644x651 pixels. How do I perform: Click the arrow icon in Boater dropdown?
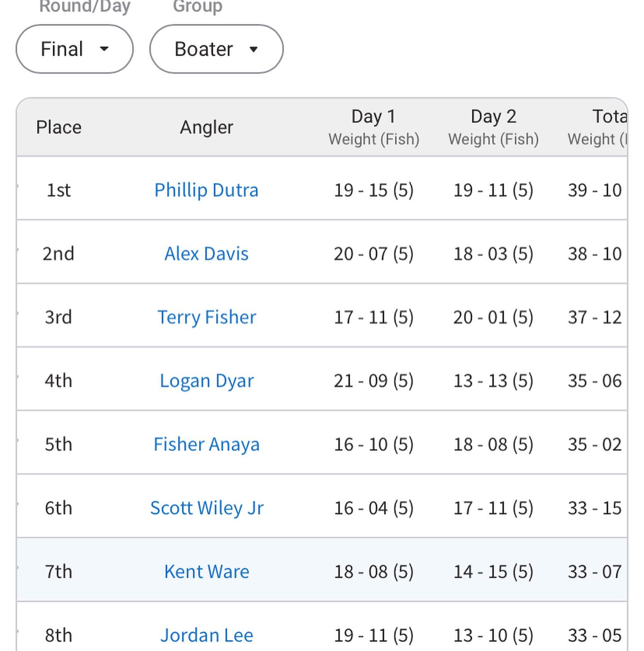click(254, 49)
